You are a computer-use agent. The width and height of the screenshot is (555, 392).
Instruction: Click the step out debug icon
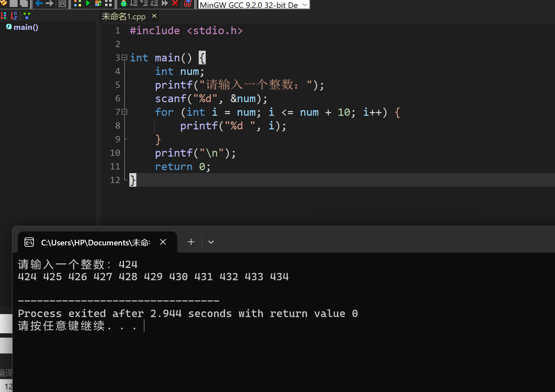coord(154,3)
